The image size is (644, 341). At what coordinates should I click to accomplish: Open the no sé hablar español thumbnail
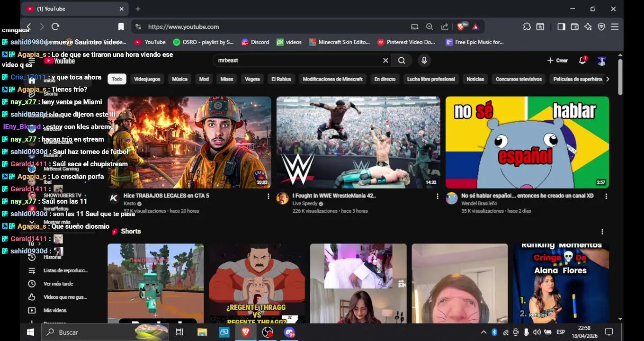(527, 142)
